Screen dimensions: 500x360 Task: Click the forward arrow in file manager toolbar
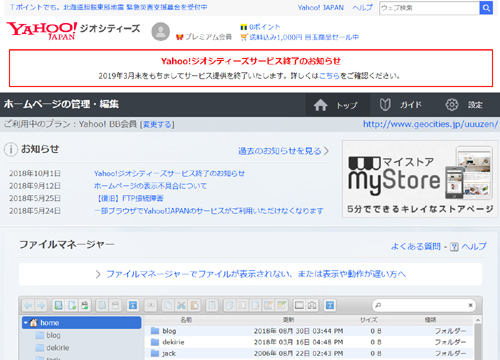pyautogui.click(x=41, y=305)
